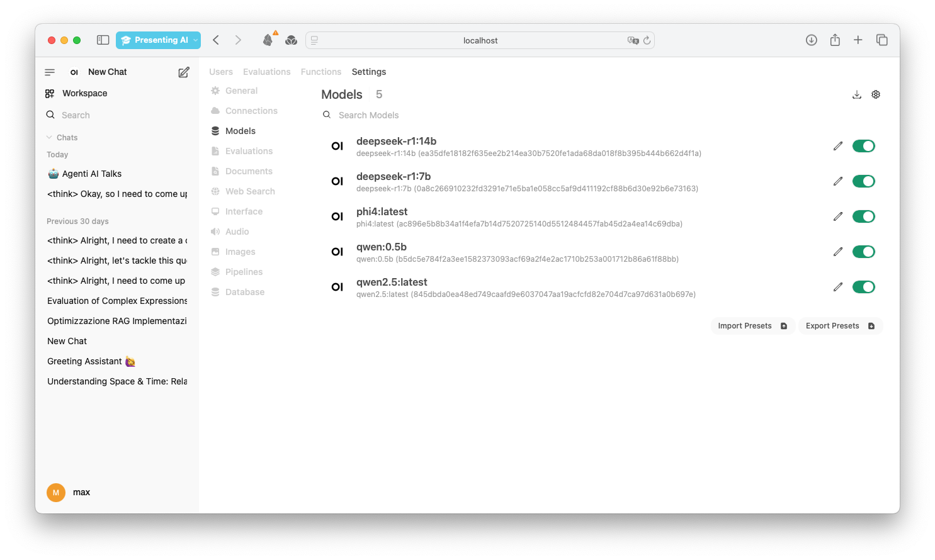This screenshot has width=935, height=560.
Task: Edit the qwen2.5:latest model
Action: [x=838, y=287]
